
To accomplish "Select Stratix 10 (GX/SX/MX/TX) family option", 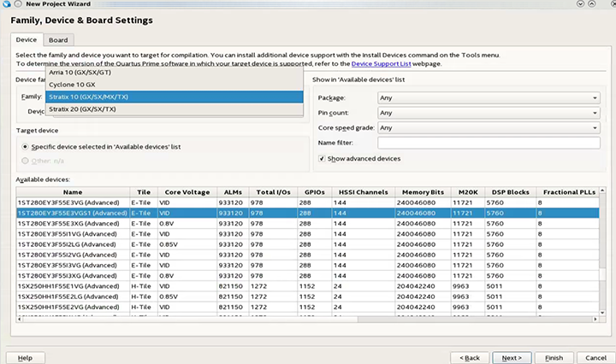I will [x=174, y=97].
